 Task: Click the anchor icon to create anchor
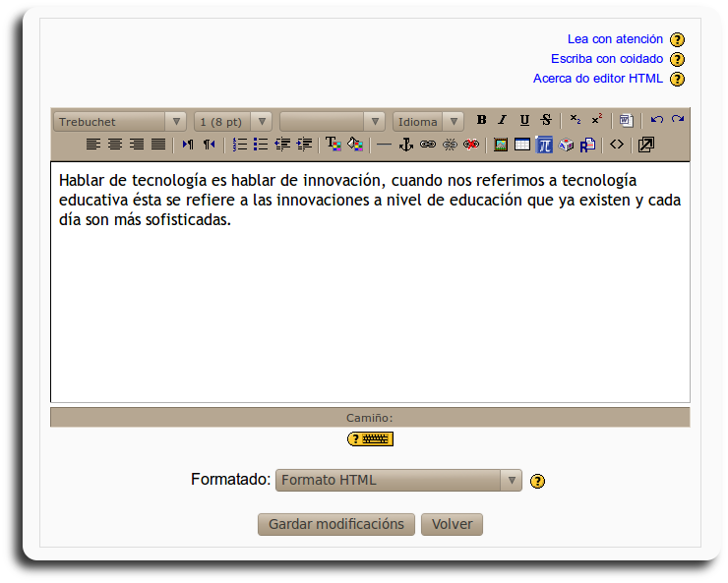pos(405,145)
